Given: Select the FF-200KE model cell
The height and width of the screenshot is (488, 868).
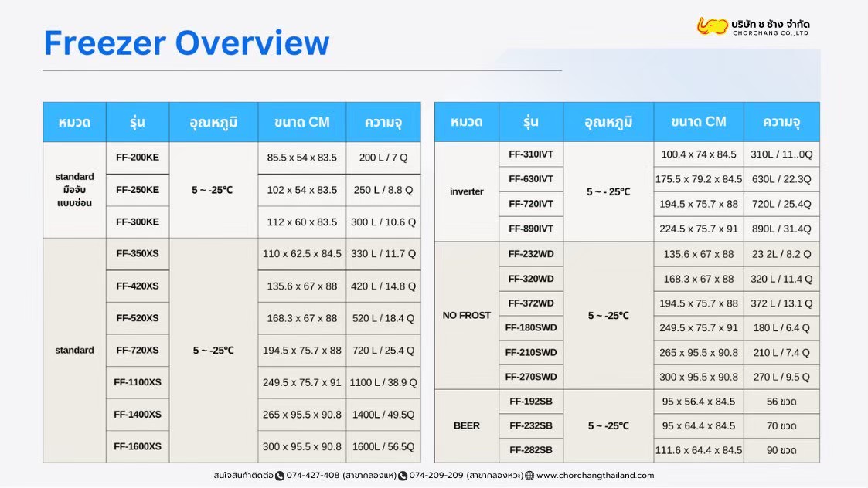Looking at the screenshot, I should click(x=138, y=158).
